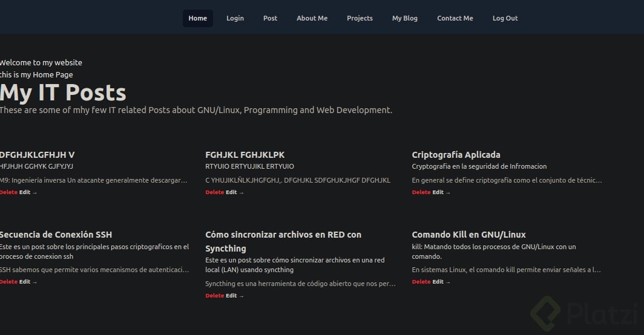
Task: Delete the FGHJKL FGHJKLPK post
Action: (x=215, y=192)
